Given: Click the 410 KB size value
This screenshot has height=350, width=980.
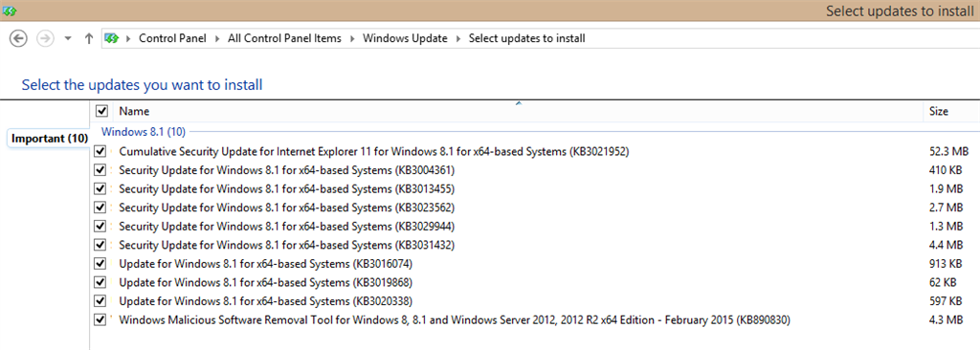Looking at the screenshot, I should pos(946,170).
